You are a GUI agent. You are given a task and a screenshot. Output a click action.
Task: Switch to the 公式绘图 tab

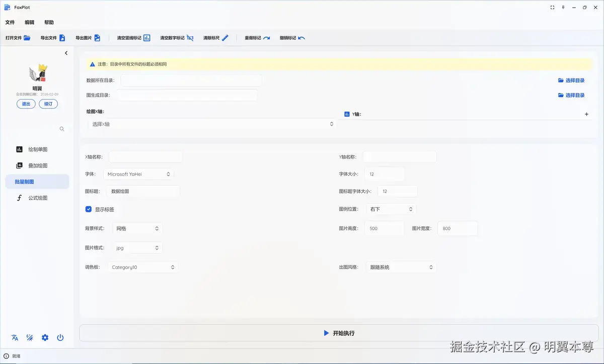(32, 198)
